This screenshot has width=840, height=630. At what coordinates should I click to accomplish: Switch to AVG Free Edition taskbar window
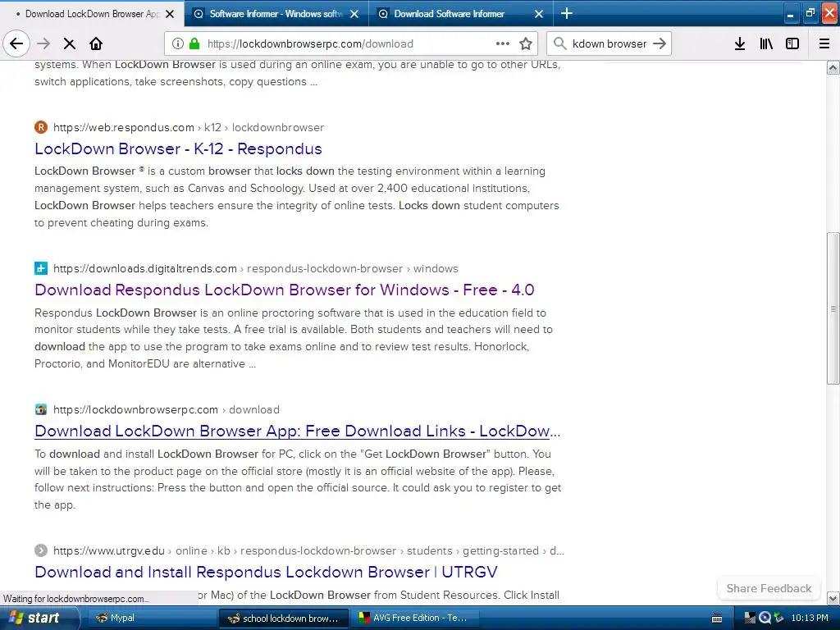[x=414, y=619]
